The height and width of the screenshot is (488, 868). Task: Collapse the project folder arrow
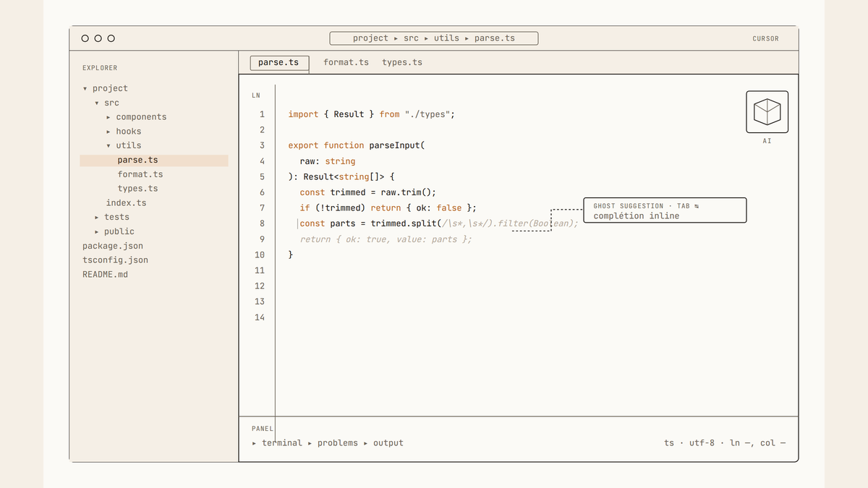click(x=85, y=89)
